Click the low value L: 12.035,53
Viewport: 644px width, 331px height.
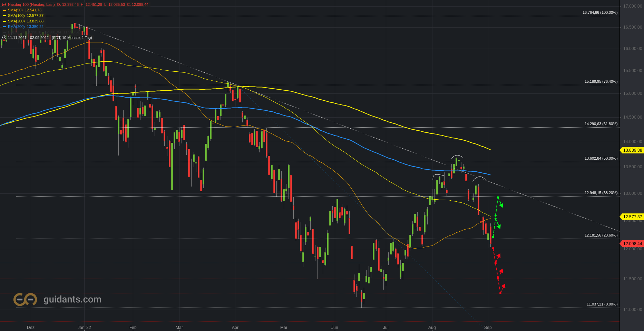pyautogui.click(x=115, y=4)
